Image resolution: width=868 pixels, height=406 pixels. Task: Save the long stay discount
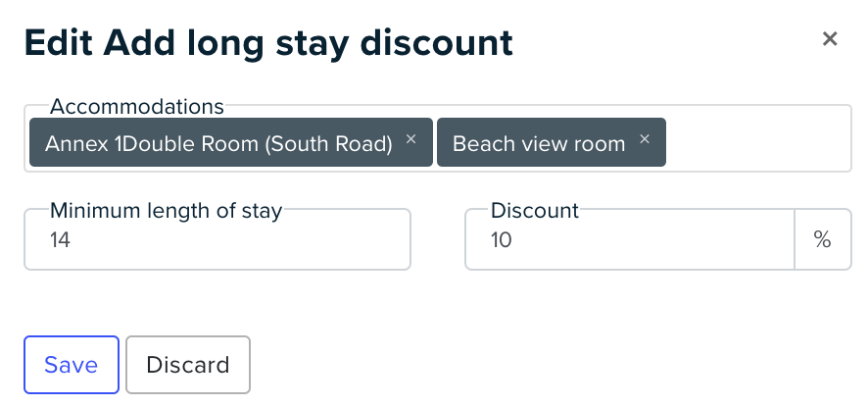72,365
